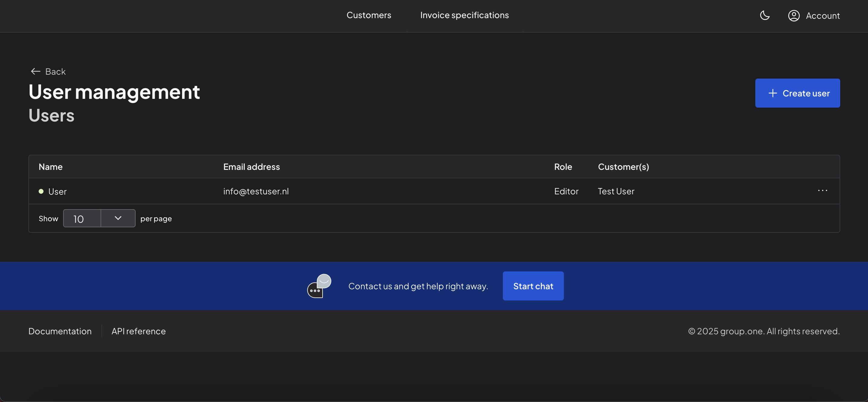Select the email info@testuser.nl in the table

coord(256,191)
